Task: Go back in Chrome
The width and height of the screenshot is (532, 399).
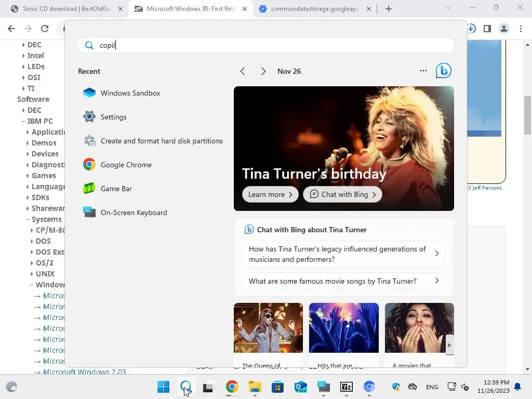Action: tap(11, 29)
